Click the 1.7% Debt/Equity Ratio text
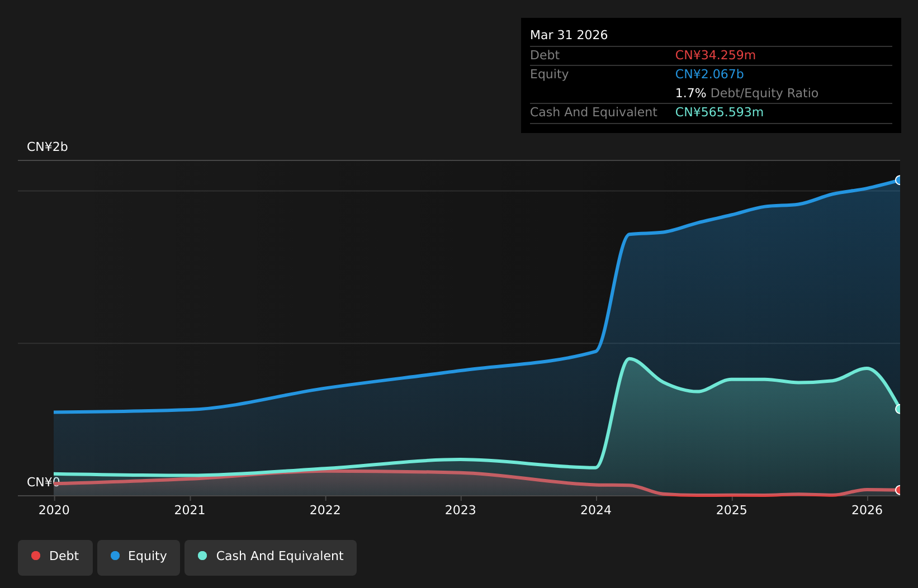 pos(746,93)
